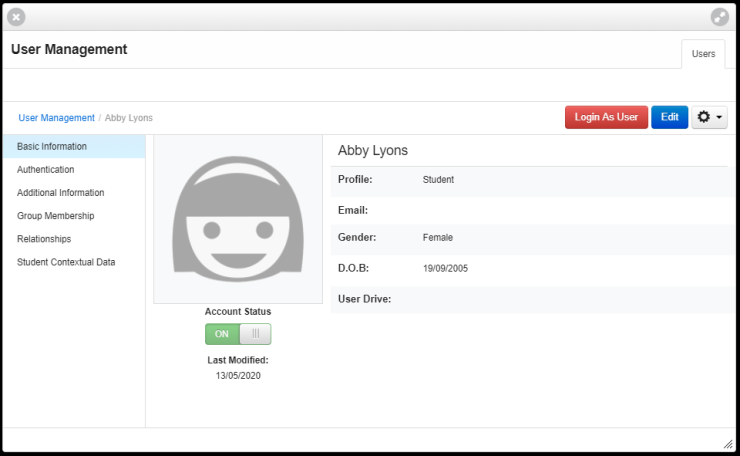The image size is (740, 456).
Task: Grab the resize handle in bottom corner
Action: click(x=728, y=443)
